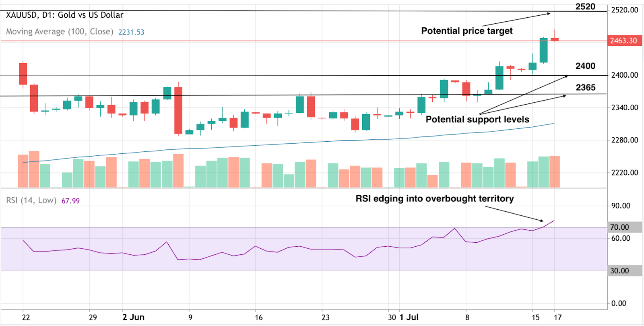Image resolution: width=644 pixels, height=326 pixels.
Task: Click the '1 Jul' date axis label
Action: (x=409, y=317)
